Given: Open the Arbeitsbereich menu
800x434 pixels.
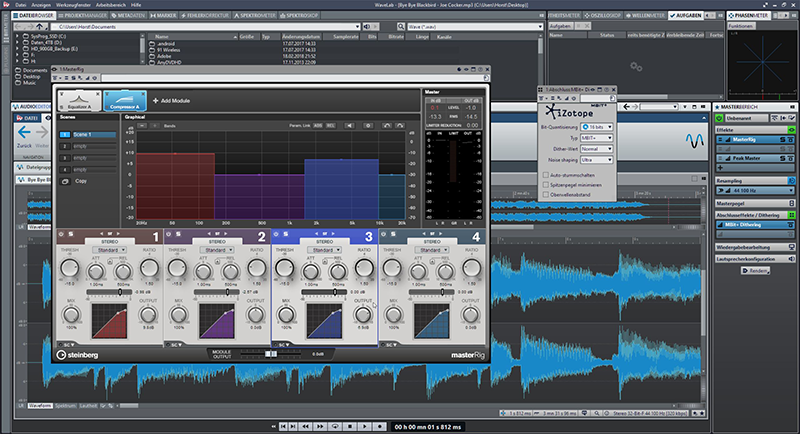Looking at the screenshot, I should [110, 5].
